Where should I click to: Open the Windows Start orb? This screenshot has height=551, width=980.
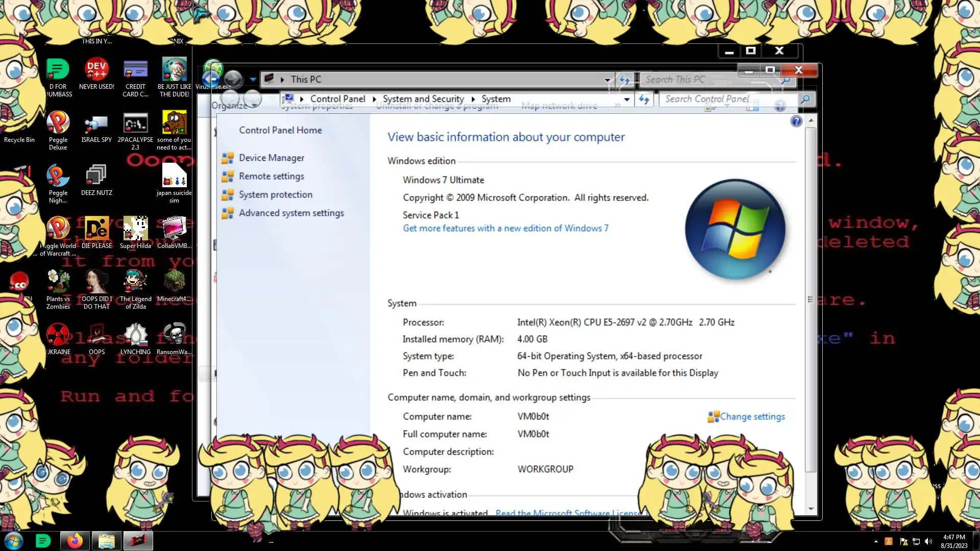14,541
